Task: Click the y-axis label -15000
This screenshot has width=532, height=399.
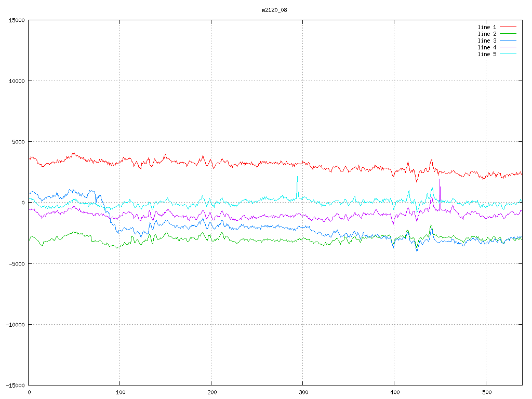Action: [x=15, y=385]
